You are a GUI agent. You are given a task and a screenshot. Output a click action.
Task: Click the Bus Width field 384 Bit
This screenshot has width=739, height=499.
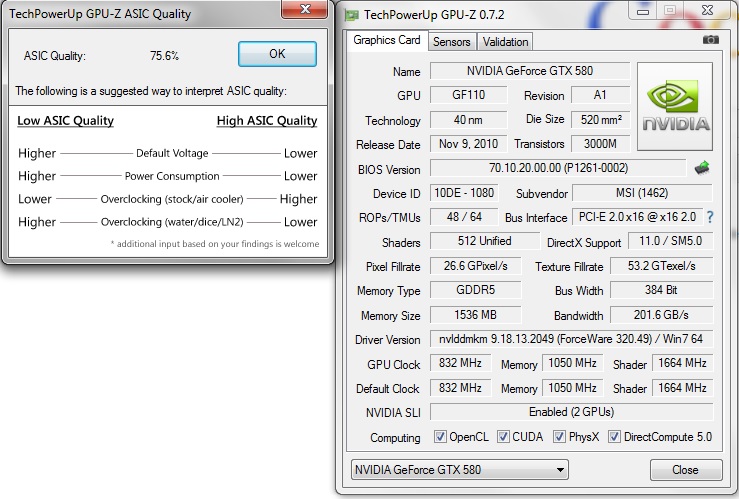(661, 290)
